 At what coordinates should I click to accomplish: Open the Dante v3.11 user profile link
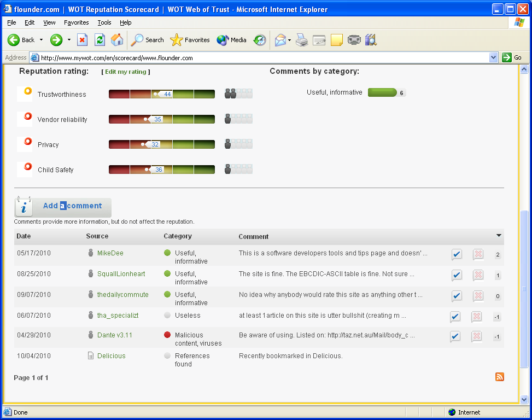point(115,335)
